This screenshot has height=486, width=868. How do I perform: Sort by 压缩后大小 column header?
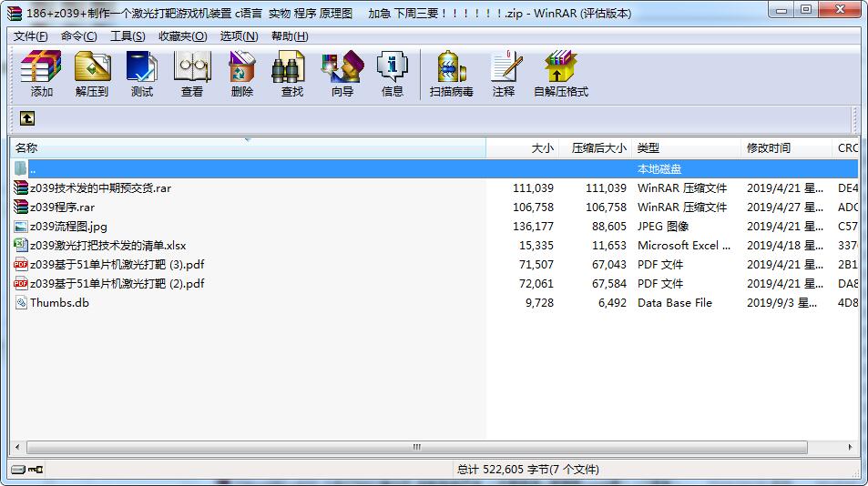click(595, 147)
